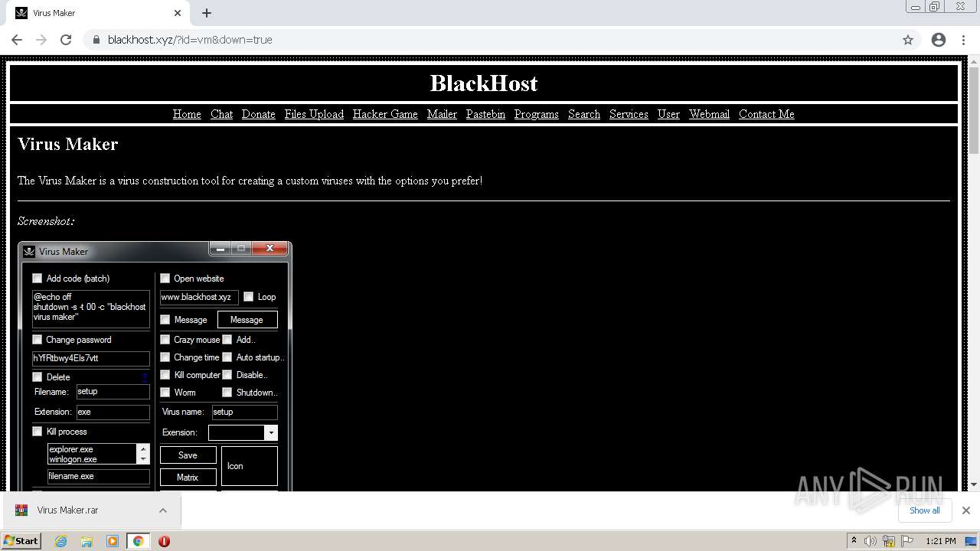Toggle Kill process checkbox in screenshot
980x551 pixels.
tap(38, 432)
